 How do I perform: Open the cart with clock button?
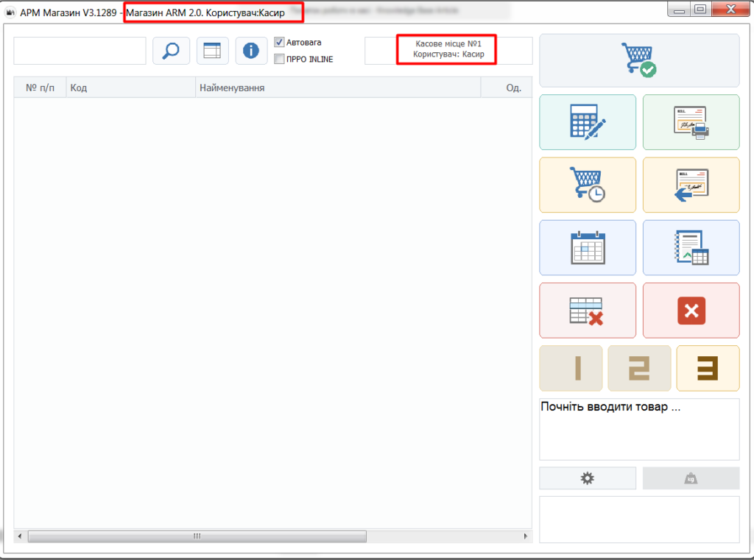coord(588,185)
